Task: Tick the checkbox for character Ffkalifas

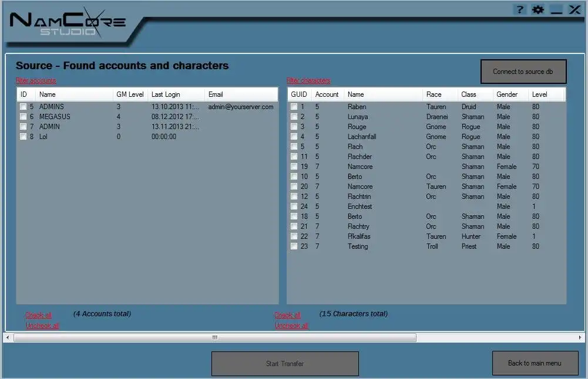Action: pos(294,236)
